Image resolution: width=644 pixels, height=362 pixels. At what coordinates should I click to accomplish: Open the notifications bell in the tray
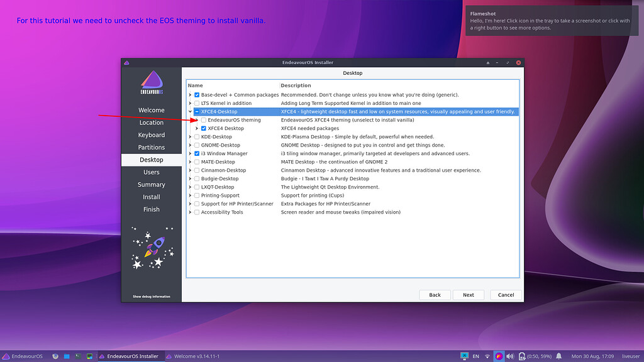[558, 356]
